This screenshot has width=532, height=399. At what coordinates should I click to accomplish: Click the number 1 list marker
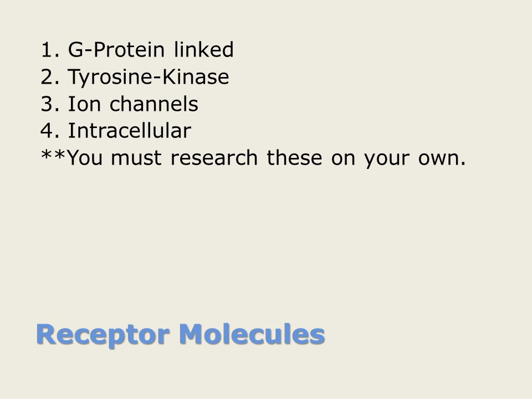tap(50, 50)
